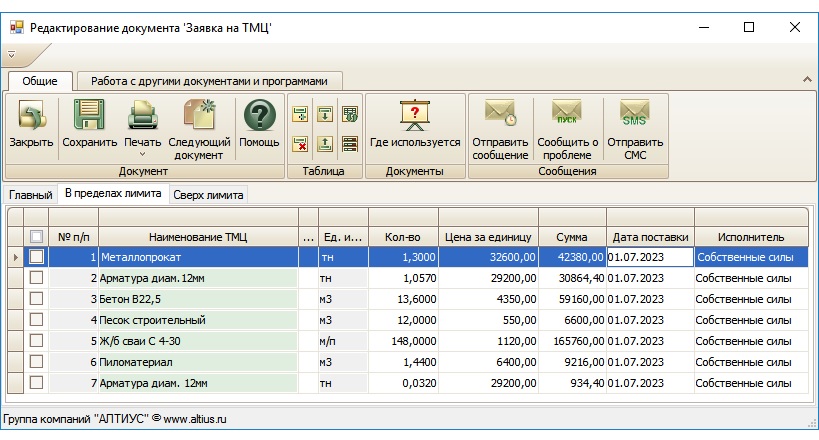
Task: Click the table refresh icon with green arrows
Action: pos(350,114)
